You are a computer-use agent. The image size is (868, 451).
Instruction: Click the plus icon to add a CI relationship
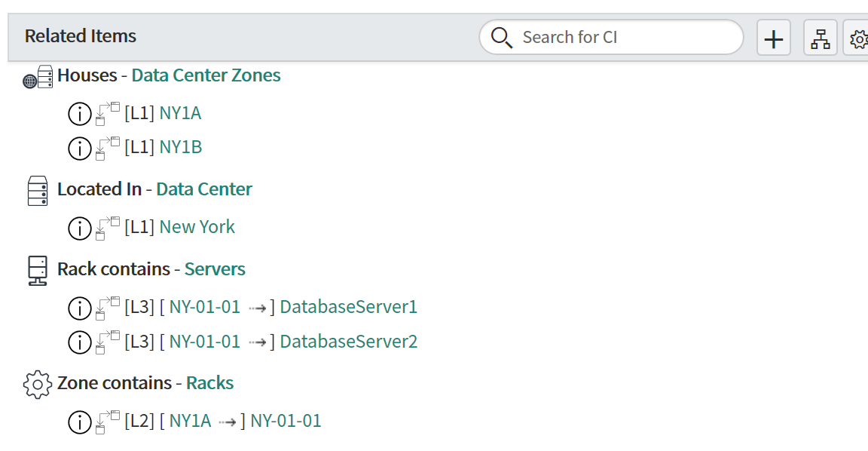click(x=773, y=38)
